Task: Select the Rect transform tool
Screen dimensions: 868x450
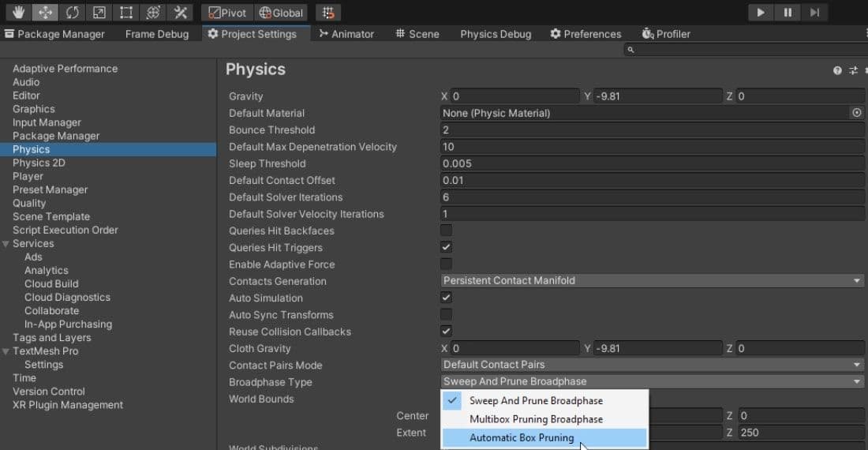Action: [126, 13]
